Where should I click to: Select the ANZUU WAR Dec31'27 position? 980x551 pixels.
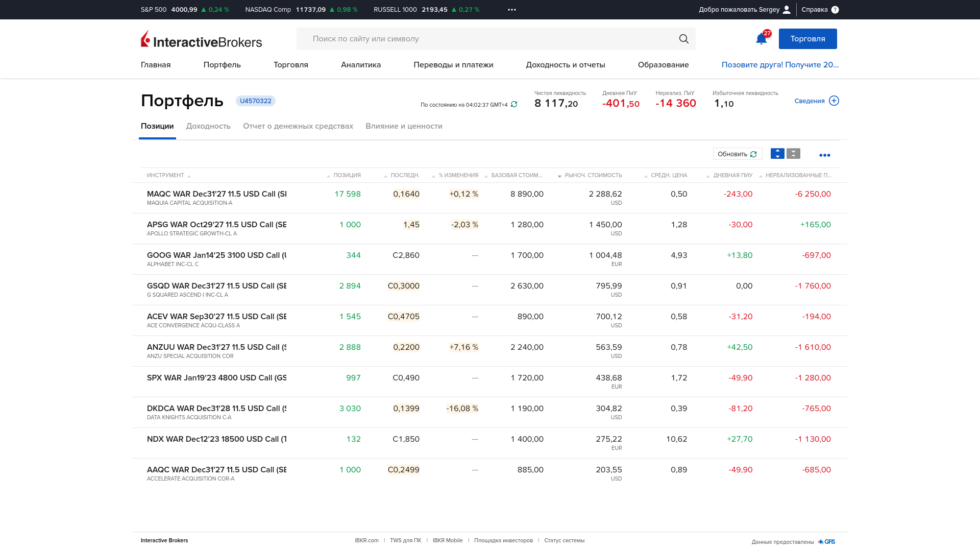point(490,351)
